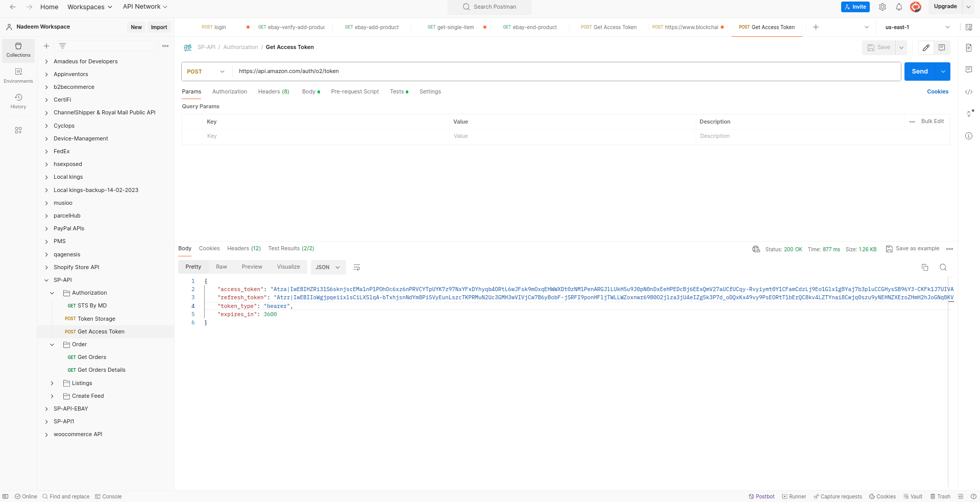Open the code snippet icon in right sidebar
The height and width of the screenshot is (502, 980).
point(968,92)
